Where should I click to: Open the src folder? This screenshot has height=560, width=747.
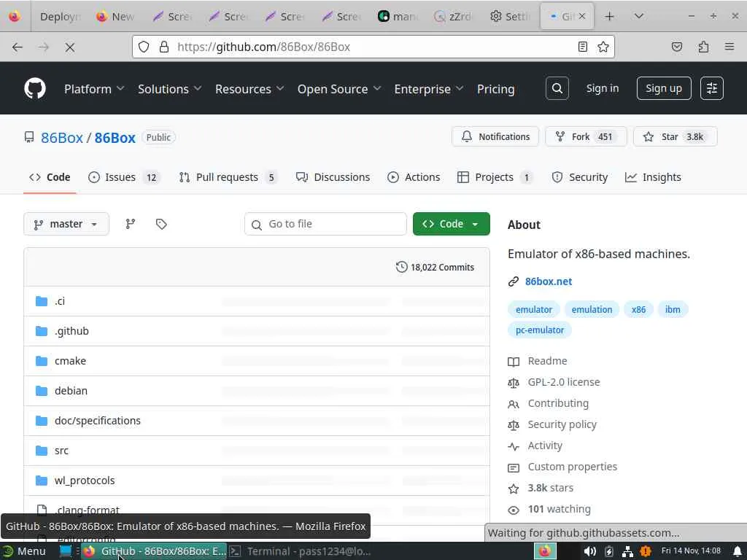(61, 451)
